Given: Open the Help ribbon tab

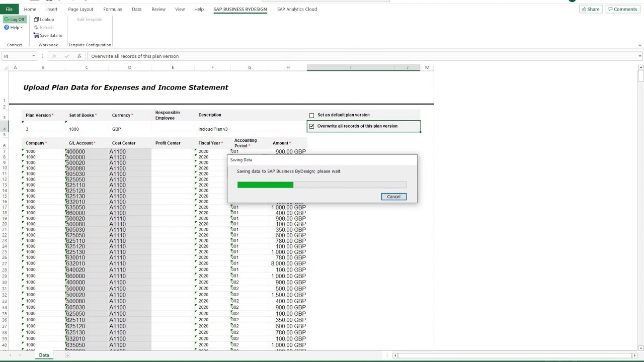Looking at the screenshot, I should [199, 9].
